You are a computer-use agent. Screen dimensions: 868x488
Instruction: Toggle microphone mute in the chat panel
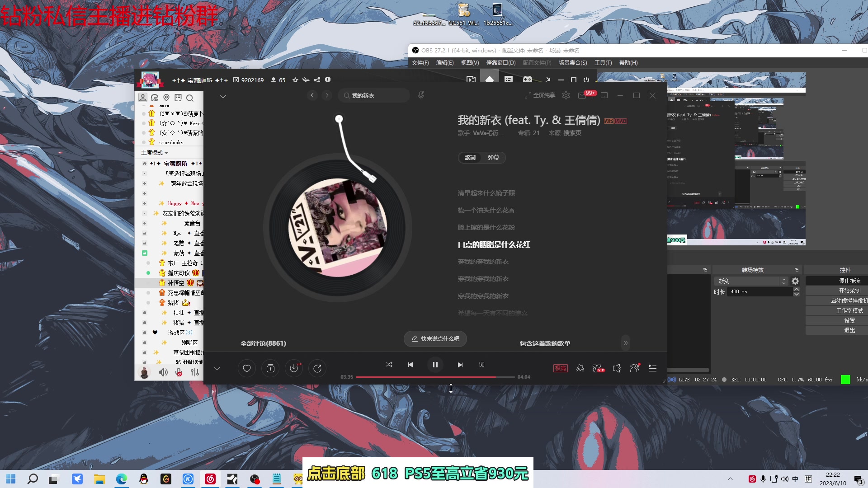pos(179,372)
